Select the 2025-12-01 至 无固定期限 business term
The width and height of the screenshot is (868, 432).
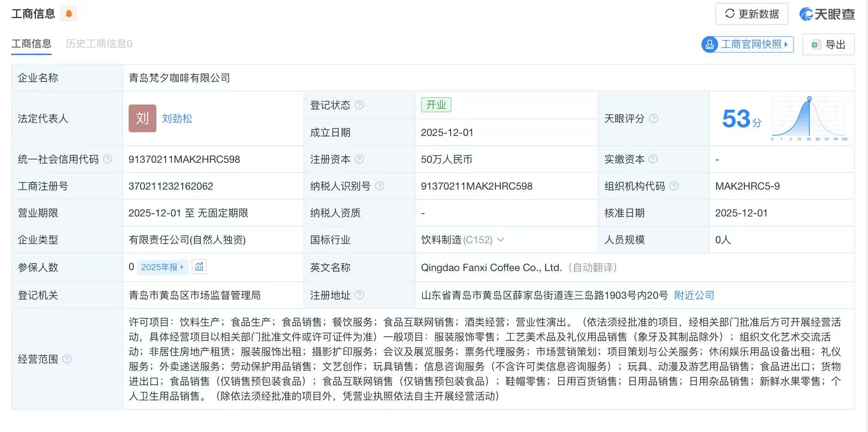188,213
